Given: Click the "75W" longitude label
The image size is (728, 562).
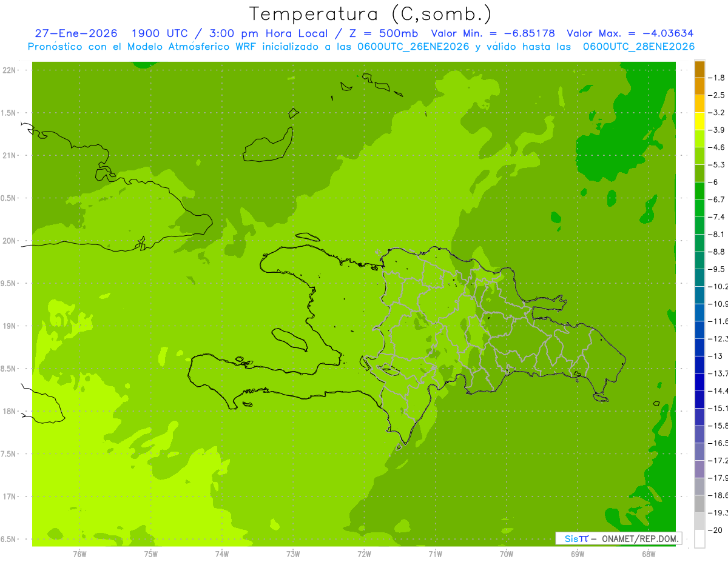Looking at the screenshot, I should click(x=150, y=554).
